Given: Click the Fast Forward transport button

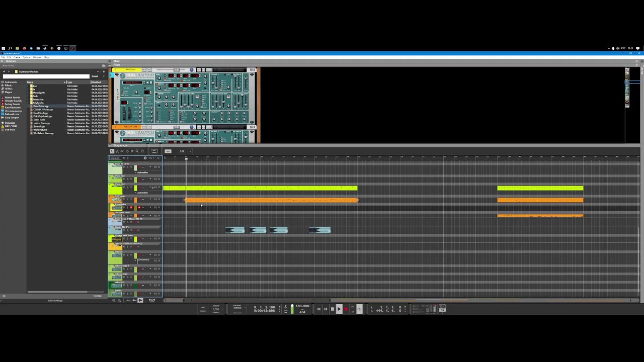Looking at the screenshot, I should 326,309.
